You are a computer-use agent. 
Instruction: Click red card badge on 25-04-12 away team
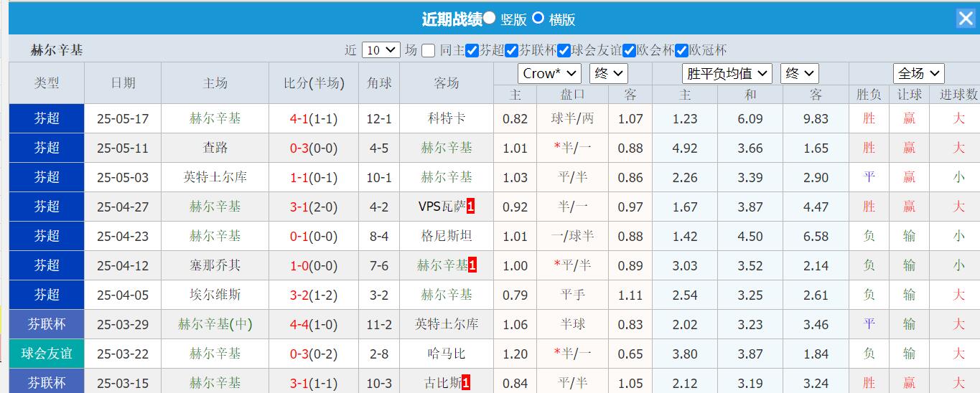tap(472, 266)
